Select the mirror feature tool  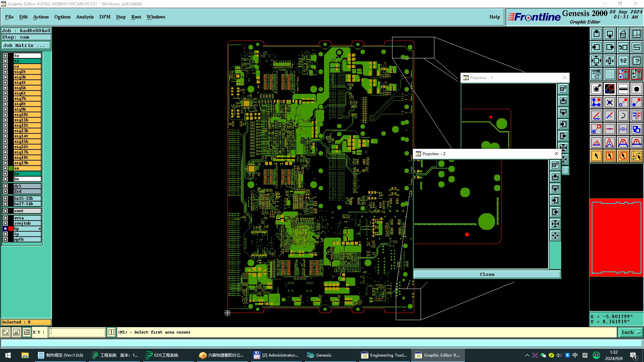tap(636, 116)
